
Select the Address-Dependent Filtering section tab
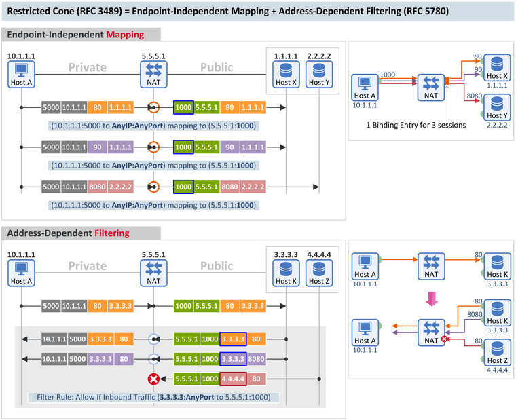81,233
